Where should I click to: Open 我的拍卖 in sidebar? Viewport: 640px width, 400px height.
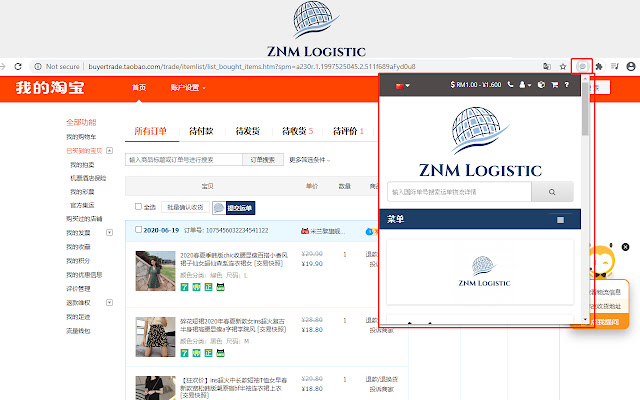82,165
